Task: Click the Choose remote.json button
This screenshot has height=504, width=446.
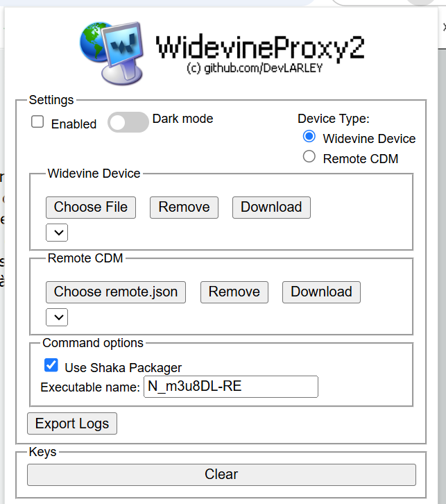Action: pos(116,292)
